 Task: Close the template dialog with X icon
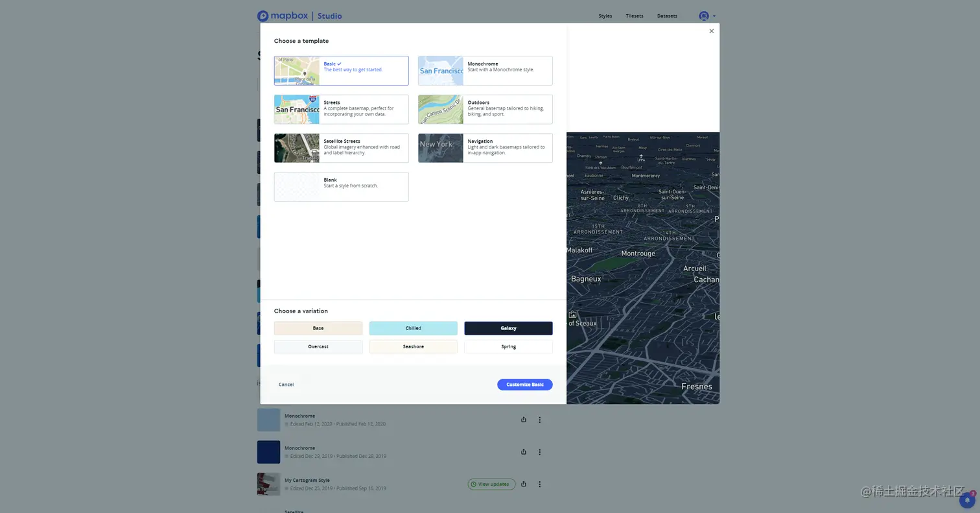coord(711,31)
